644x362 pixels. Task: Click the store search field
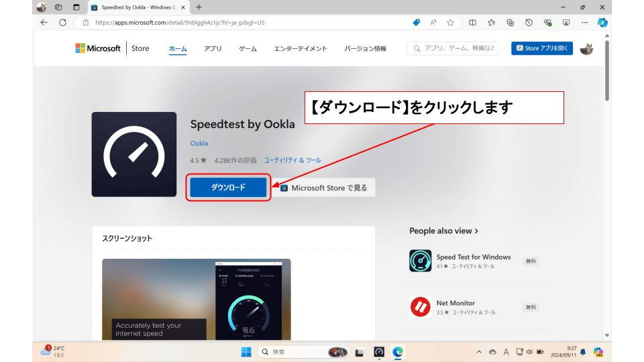(453, 49)
